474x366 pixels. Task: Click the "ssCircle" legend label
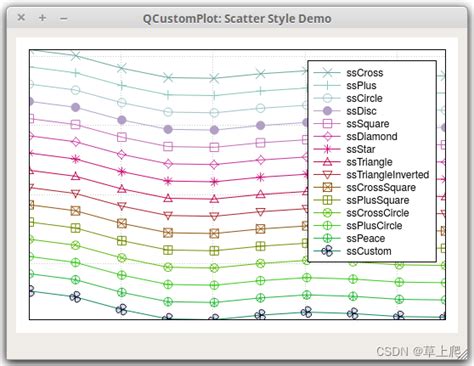[x=364, y=98]
